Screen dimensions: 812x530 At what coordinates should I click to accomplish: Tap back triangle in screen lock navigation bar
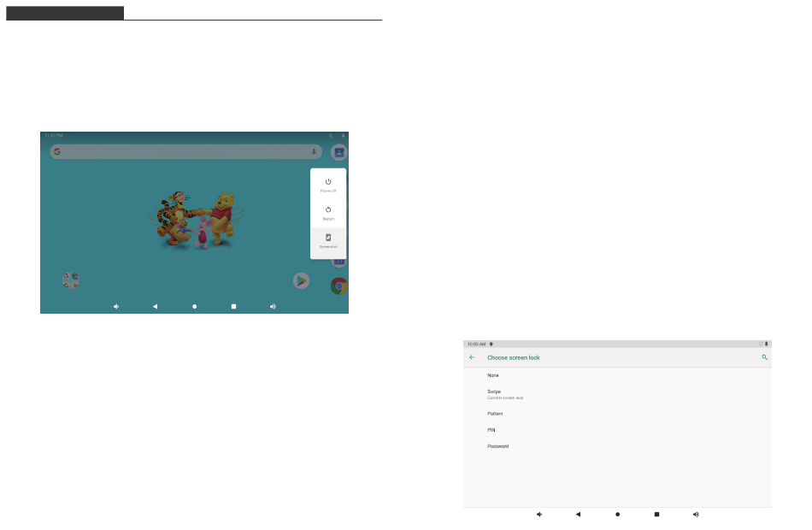(x=578, y=515)
